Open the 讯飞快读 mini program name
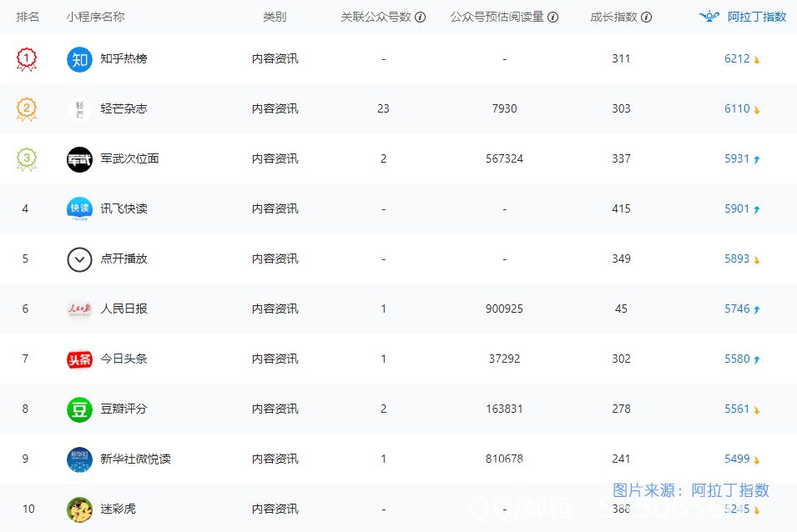Screen dimensions: 797x532 click(x=124, y=208)
